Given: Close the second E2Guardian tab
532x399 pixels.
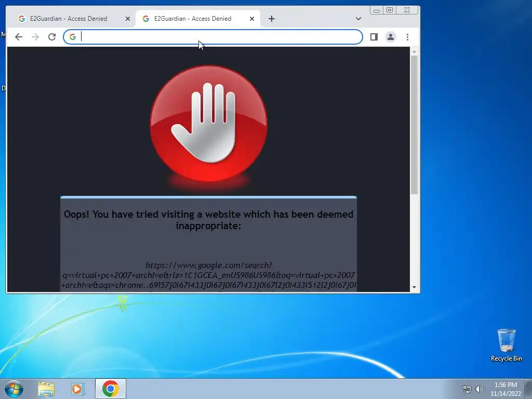Looking at the screenshot, I should (252, 19).
